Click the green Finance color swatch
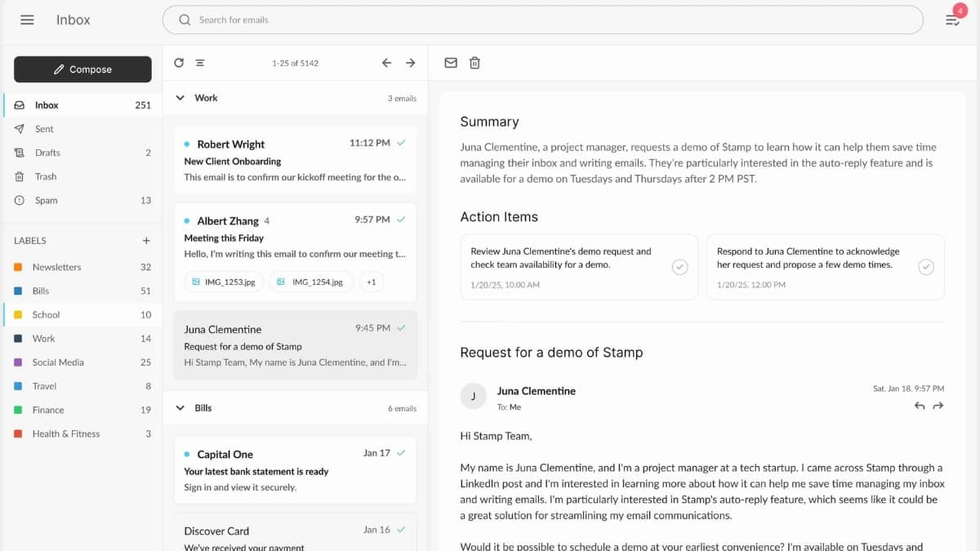 (x=18, y=410)
